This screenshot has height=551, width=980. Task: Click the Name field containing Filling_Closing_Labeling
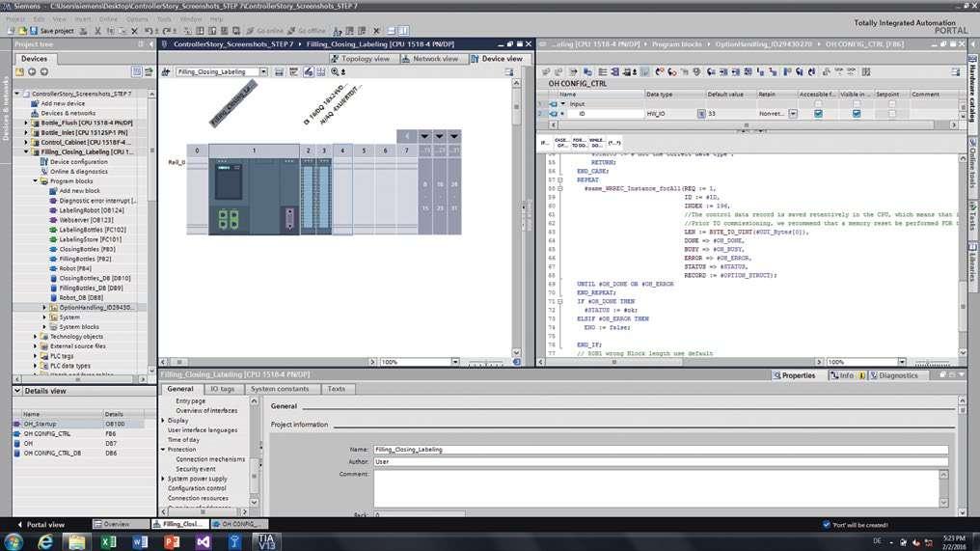pos(661,449)
